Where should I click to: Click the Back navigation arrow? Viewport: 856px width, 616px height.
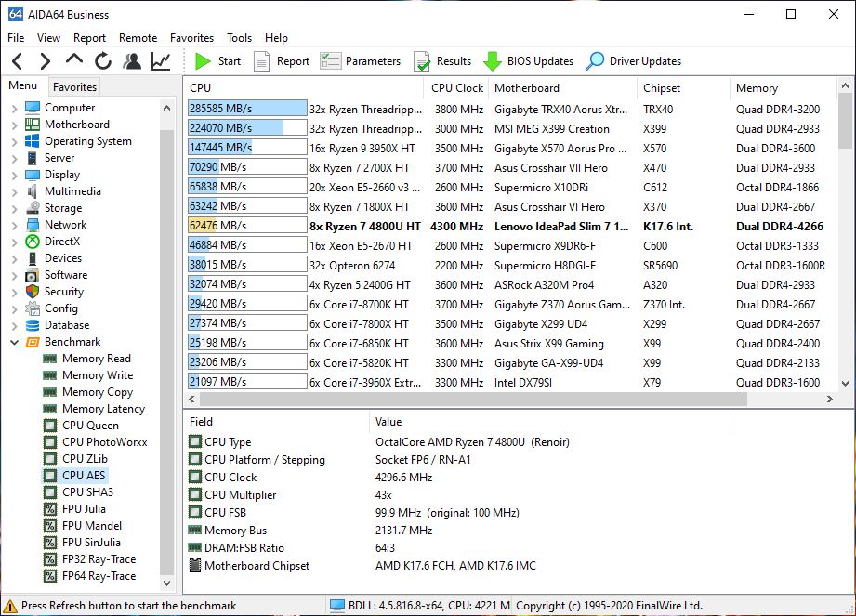(17, 61)
